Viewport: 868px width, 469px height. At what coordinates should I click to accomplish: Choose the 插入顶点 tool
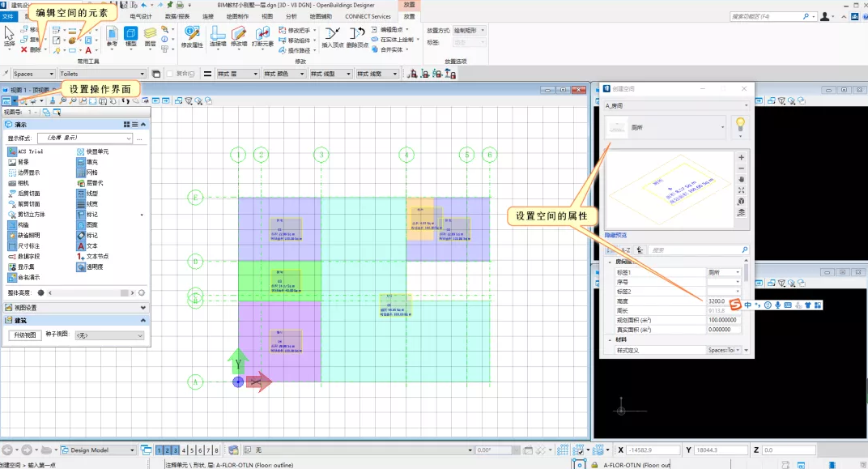(332, 37)
